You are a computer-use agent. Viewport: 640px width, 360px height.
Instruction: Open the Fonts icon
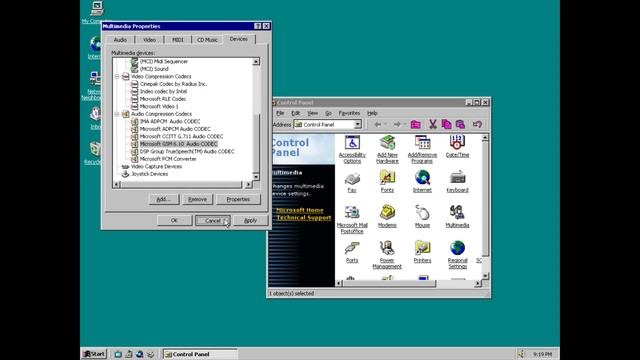pos(387,182)
